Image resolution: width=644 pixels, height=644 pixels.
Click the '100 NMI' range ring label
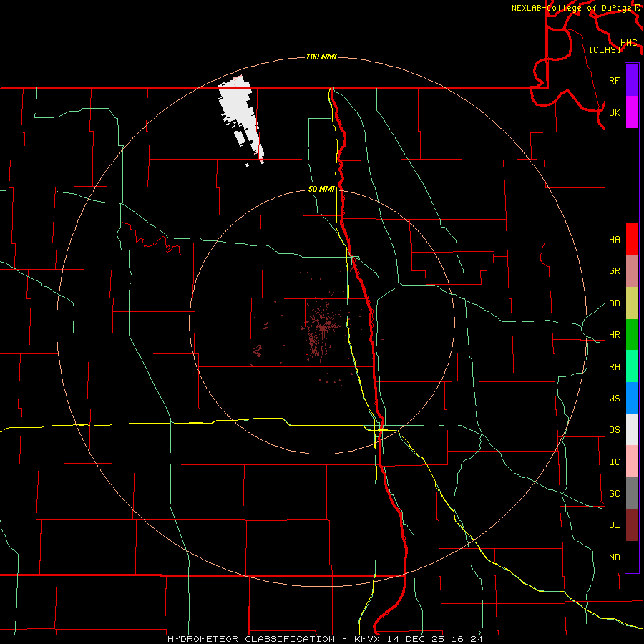click(x=321, y=57)
